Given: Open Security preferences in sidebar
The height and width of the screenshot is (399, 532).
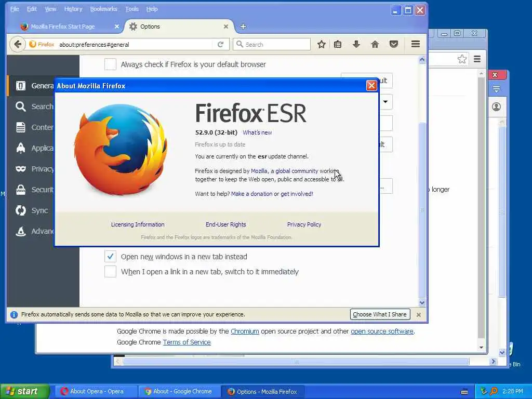Looking at the screenshot, I should 31,190.
